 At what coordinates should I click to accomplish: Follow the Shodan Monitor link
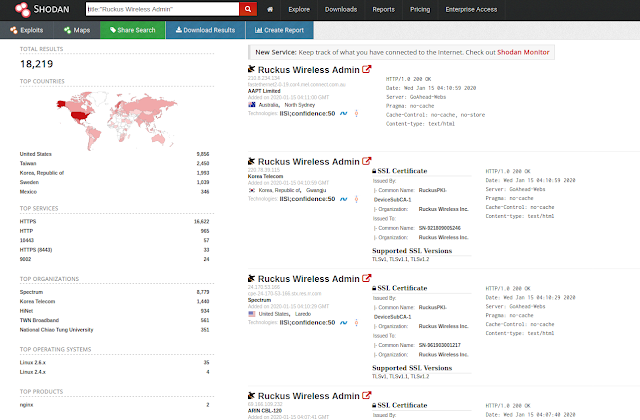pyautogui.click(x=523, y=52)
